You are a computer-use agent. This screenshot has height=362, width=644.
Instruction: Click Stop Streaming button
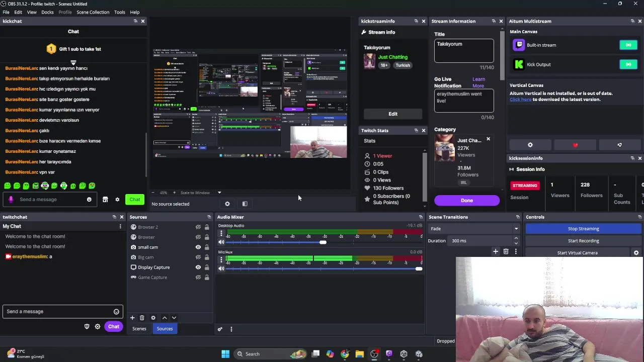tap(584, 229)
